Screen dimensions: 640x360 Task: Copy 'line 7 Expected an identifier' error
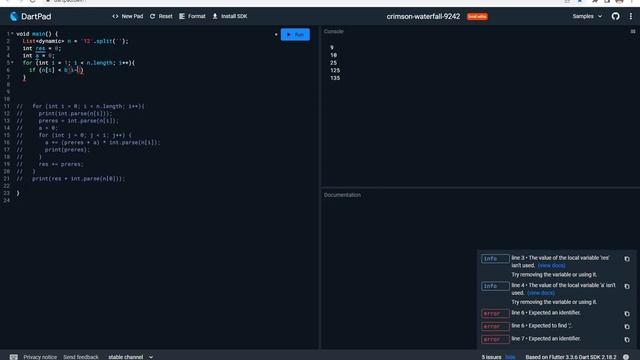click(627, 340)
